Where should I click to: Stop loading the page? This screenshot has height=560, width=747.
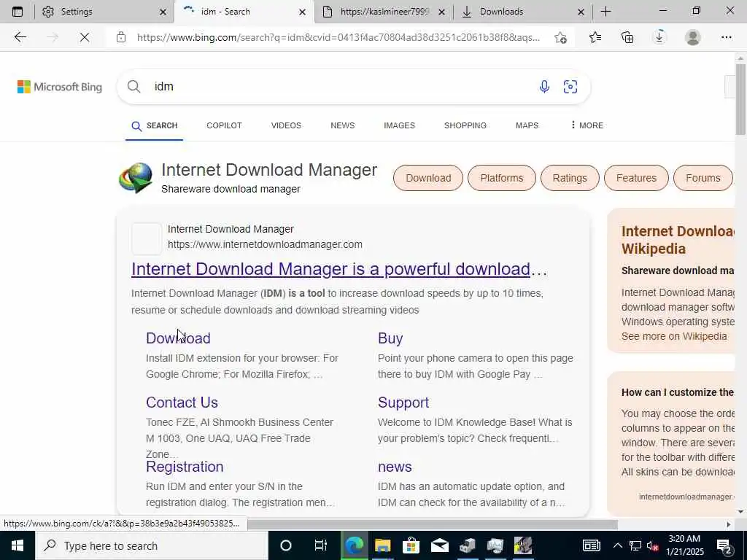click(x=85, y=37)
